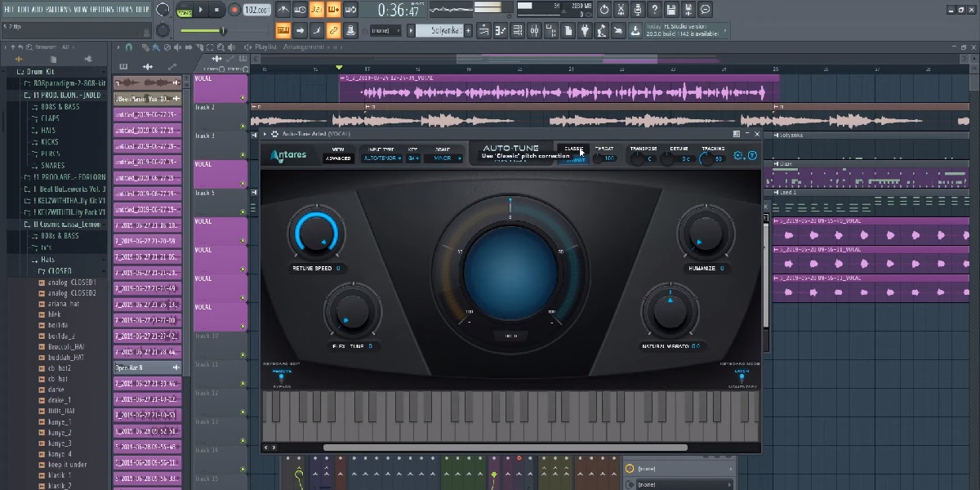Toggle the overdub recording icon
The image size is (980, 490).
pyautogui.click(x=333, y=10)
